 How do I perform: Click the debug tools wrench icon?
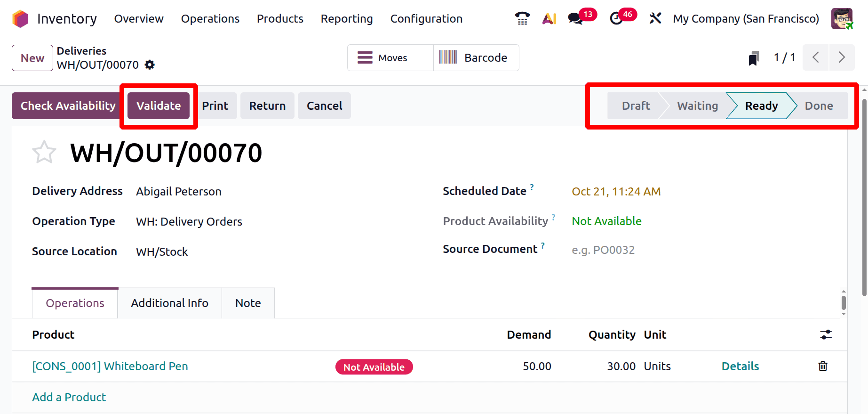pyautogui.click(x=655, y=19)
